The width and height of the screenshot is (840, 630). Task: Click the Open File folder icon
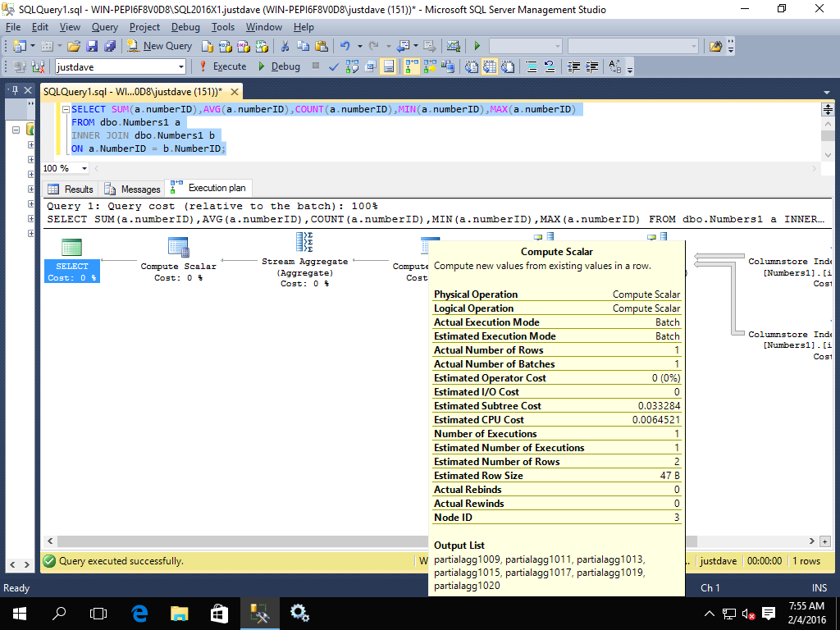point(74,46)
